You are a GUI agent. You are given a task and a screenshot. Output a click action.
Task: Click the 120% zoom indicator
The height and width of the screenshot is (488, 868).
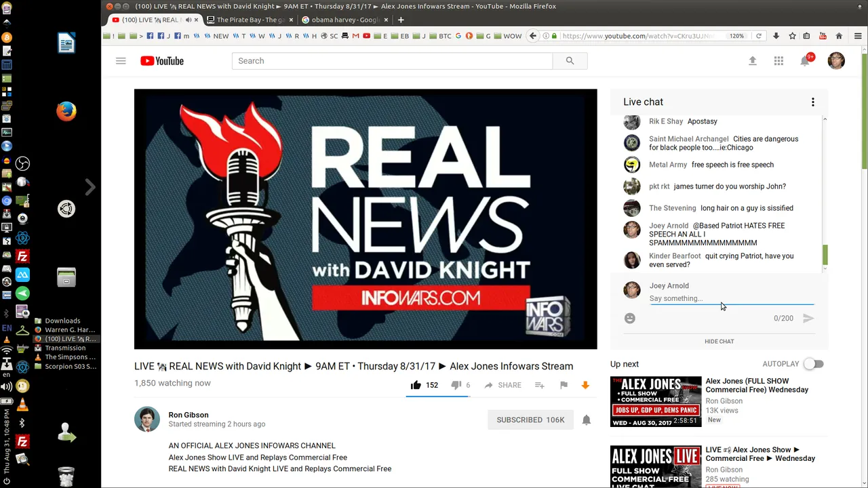coord(736,36)
